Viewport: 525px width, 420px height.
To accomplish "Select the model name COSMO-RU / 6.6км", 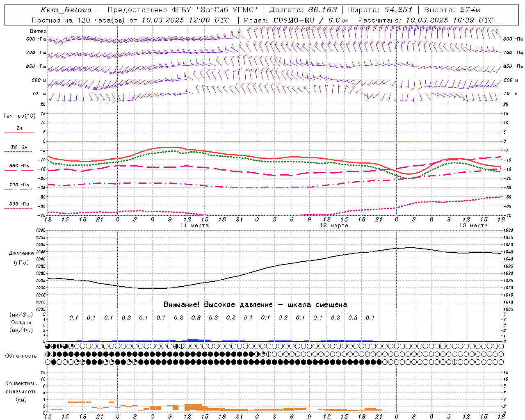I will click(x=311, y=20).
